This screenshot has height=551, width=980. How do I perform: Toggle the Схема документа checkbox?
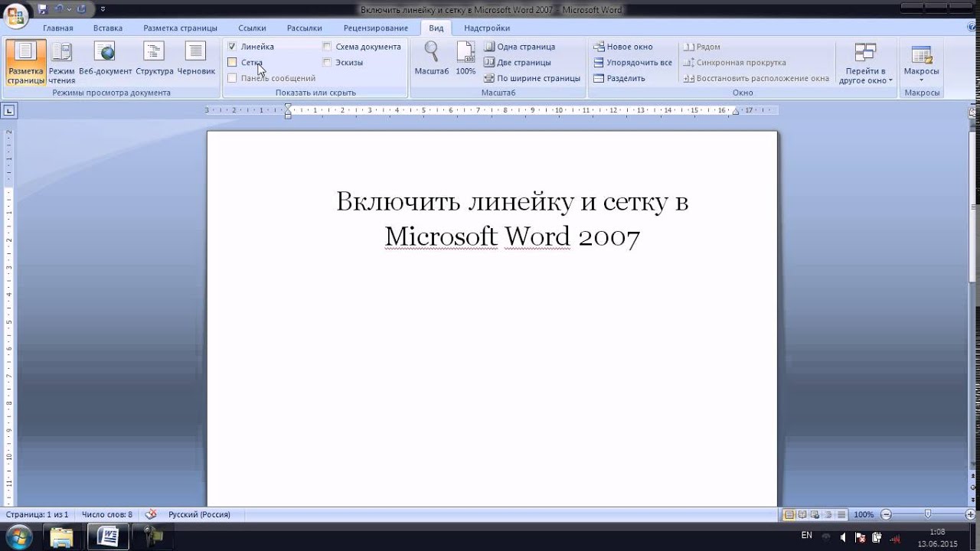[328, 47]
